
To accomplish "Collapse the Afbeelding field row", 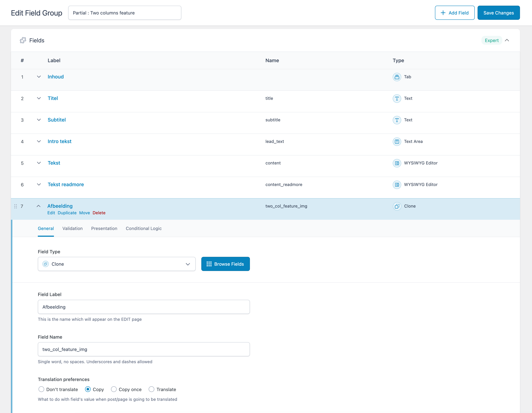I will (39, 206).
